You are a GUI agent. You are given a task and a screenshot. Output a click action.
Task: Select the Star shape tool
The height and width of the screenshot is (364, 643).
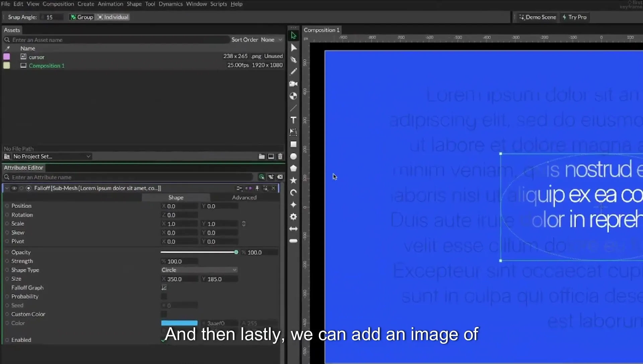293,180
